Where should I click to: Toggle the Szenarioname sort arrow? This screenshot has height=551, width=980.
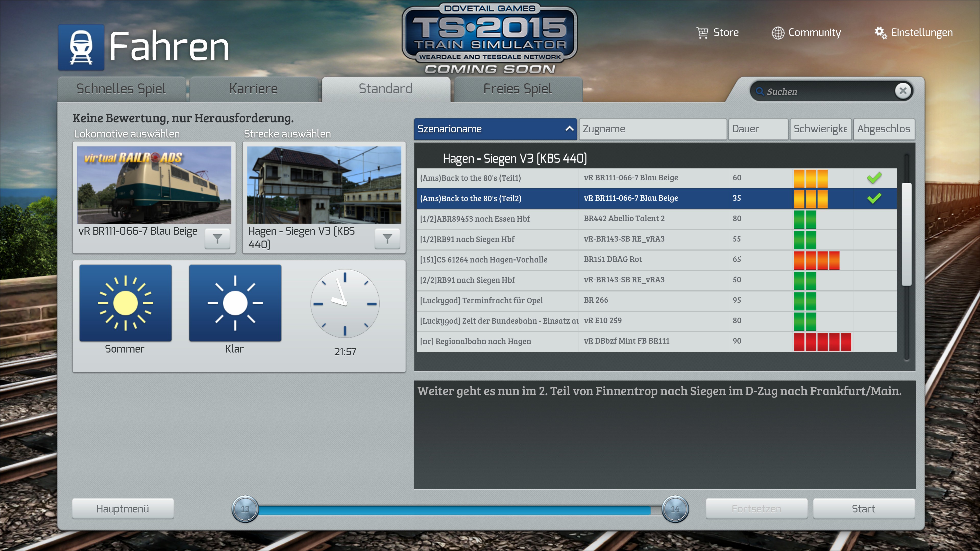[569, 129]
